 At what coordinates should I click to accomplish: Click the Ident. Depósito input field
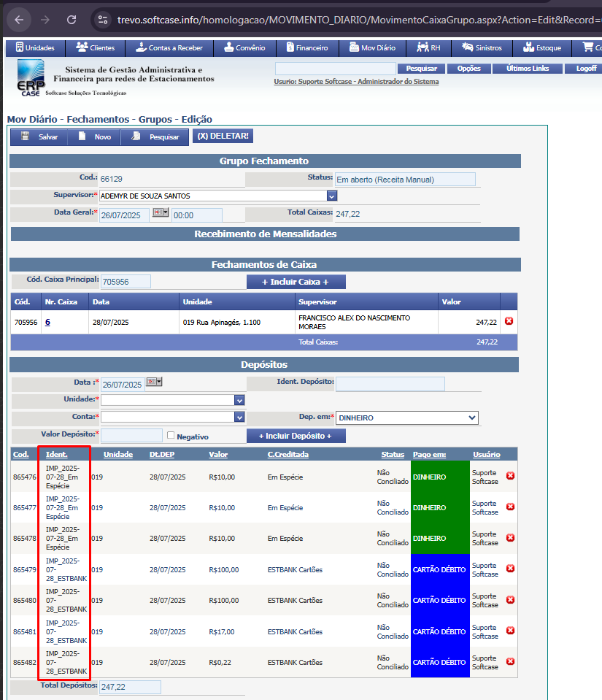(x=390, y=384)
